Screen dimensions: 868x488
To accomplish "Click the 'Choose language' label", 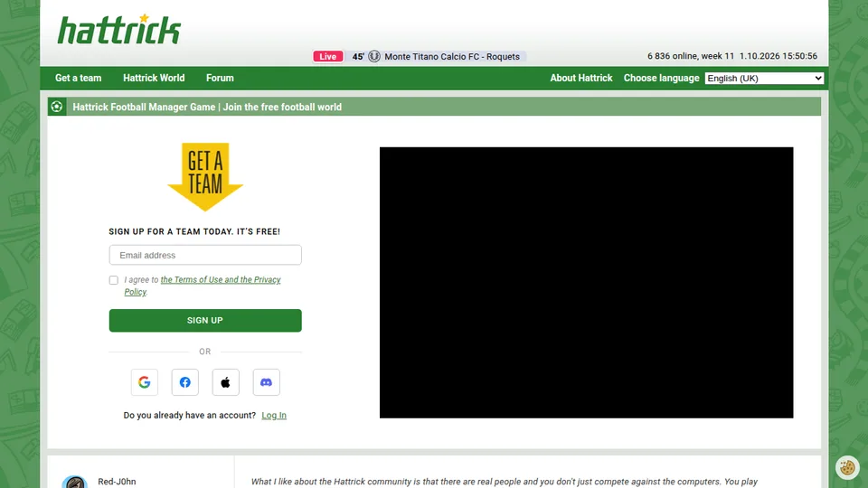I will (x=662, y=78).
